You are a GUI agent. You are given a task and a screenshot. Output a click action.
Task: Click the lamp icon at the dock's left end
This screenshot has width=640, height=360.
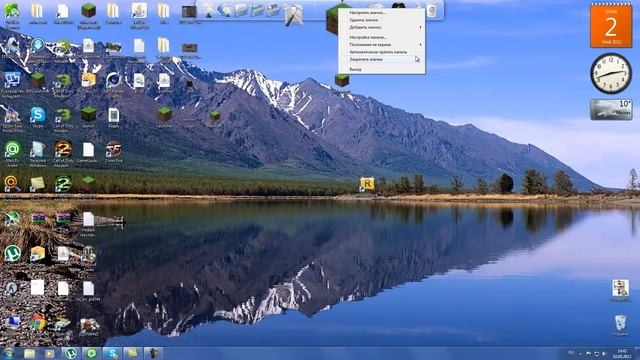pyautogui.click(x=209, y=10)
